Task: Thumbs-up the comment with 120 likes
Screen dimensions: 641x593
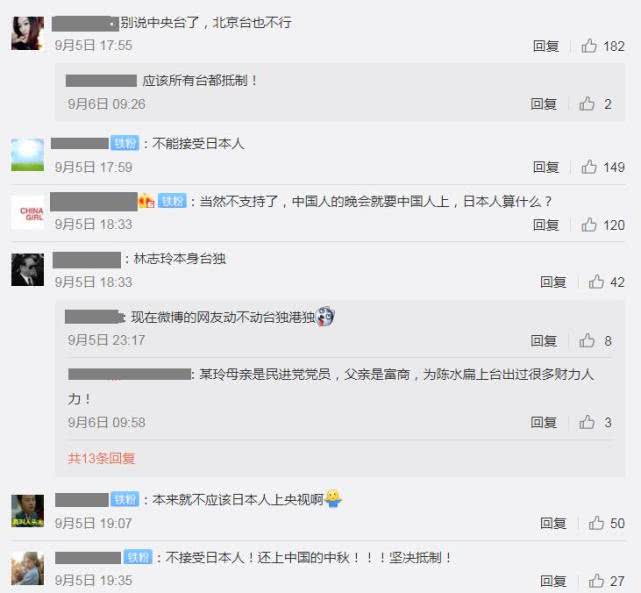Action: [589, 224]
